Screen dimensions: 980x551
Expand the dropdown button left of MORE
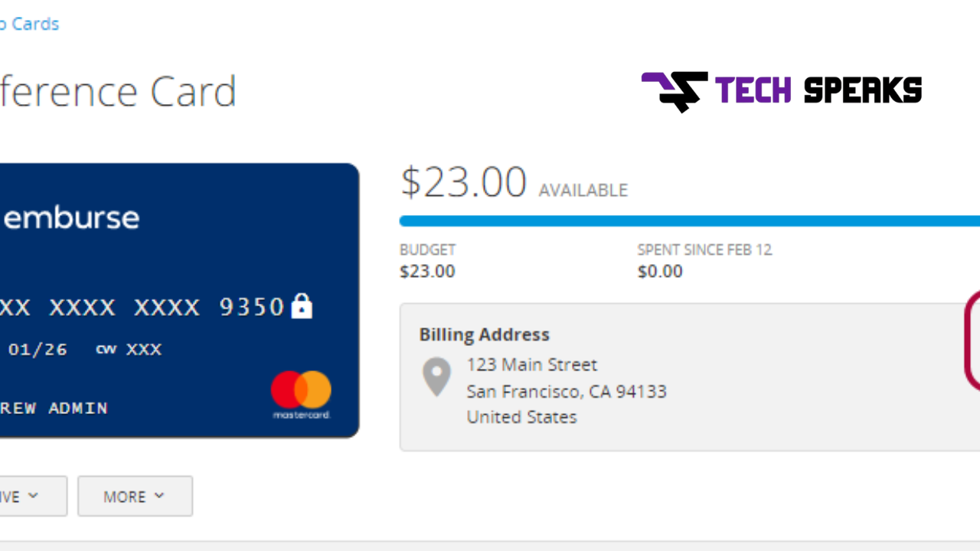[x=33, y=496]
